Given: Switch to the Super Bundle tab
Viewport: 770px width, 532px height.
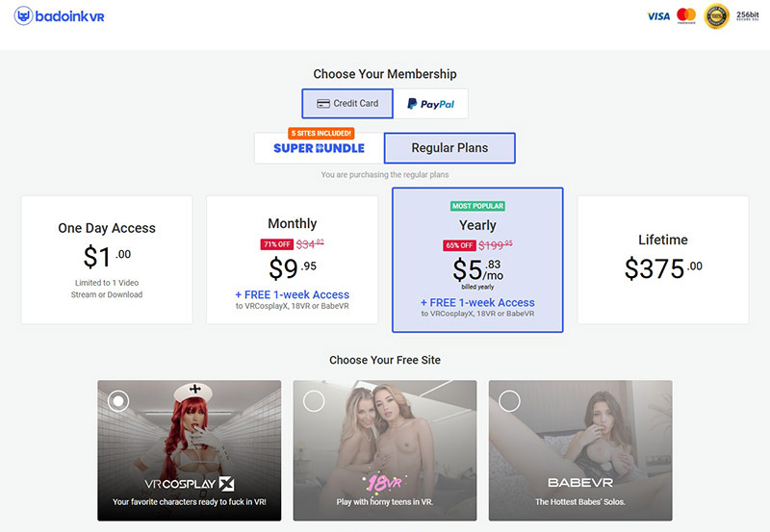Looking at the screenshot, I should click(x=319, y=148).
